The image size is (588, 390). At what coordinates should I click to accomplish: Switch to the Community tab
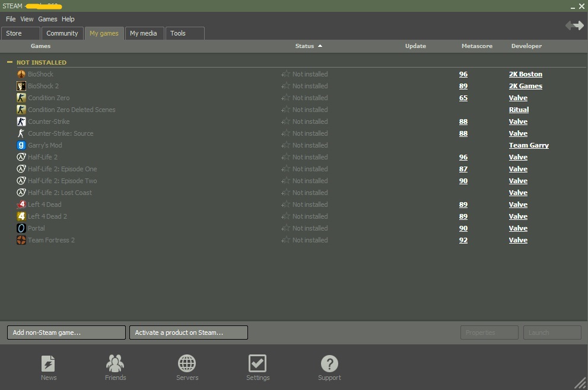pos(62,33)
